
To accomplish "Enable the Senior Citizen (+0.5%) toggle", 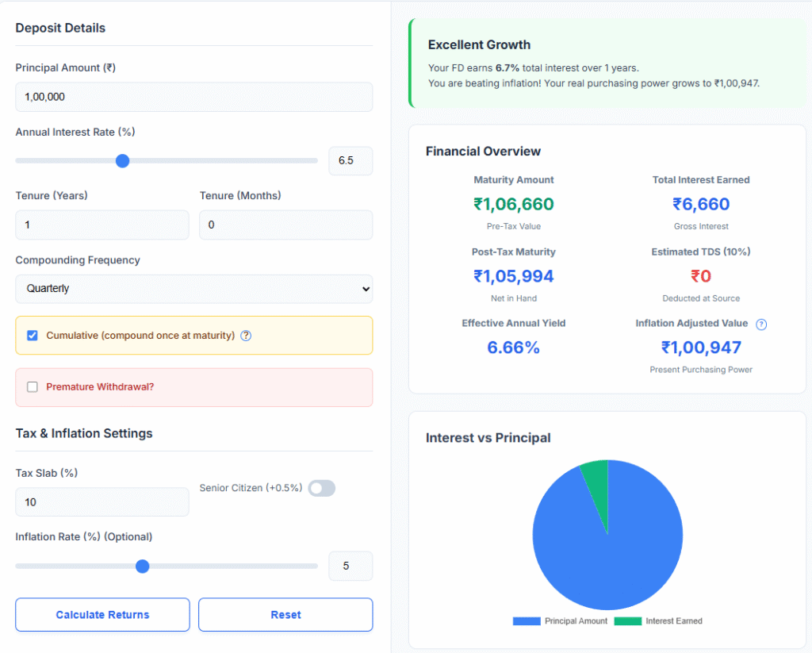I will (x=321, y=488).
